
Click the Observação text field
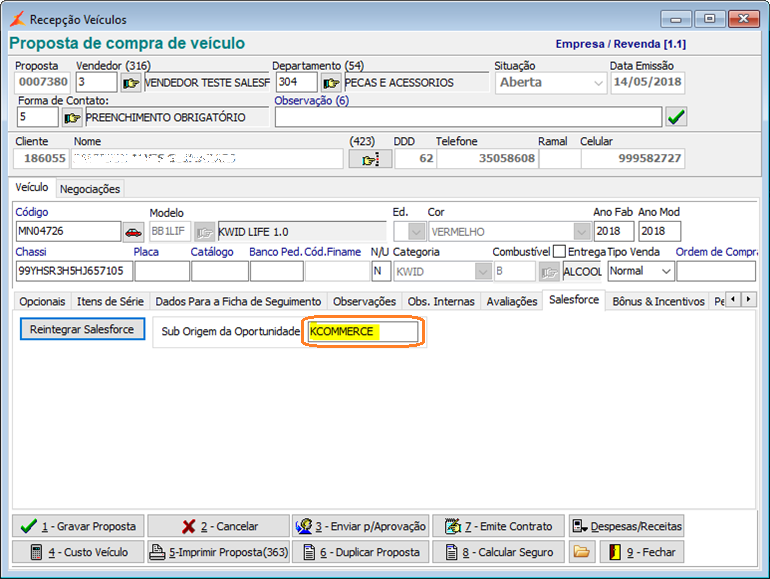point(468,117)
